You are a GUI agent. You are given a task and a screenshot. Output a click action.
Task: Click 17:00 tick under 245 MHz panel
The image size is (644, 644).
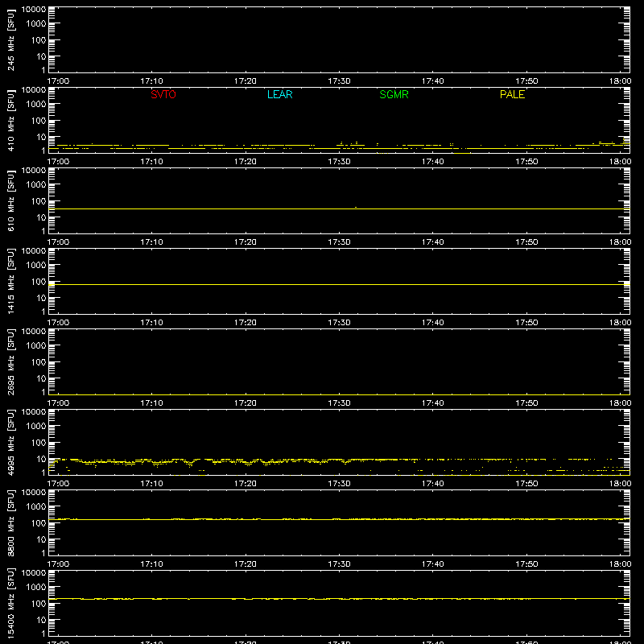pyautogui.click(x=58, y=81)
